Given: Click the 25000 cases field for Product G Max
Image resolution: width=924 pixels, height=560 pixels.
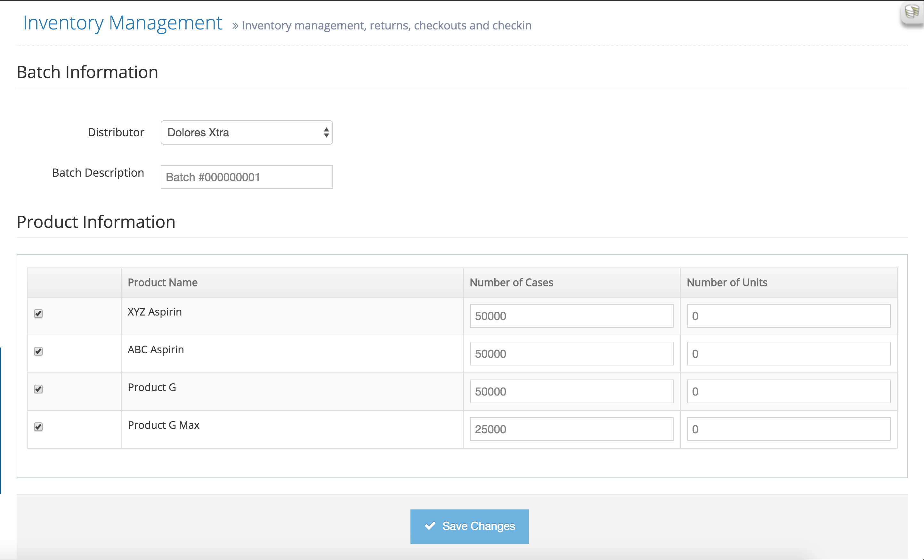Looking at the screenshot, I should tap(571, 429).
